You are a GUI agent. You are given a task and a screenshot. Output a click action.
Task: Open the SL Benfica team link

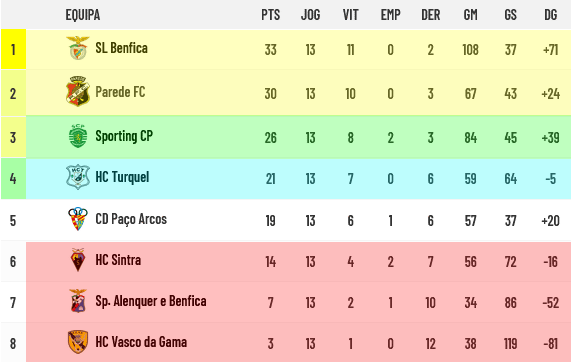[x=121, y=48]
